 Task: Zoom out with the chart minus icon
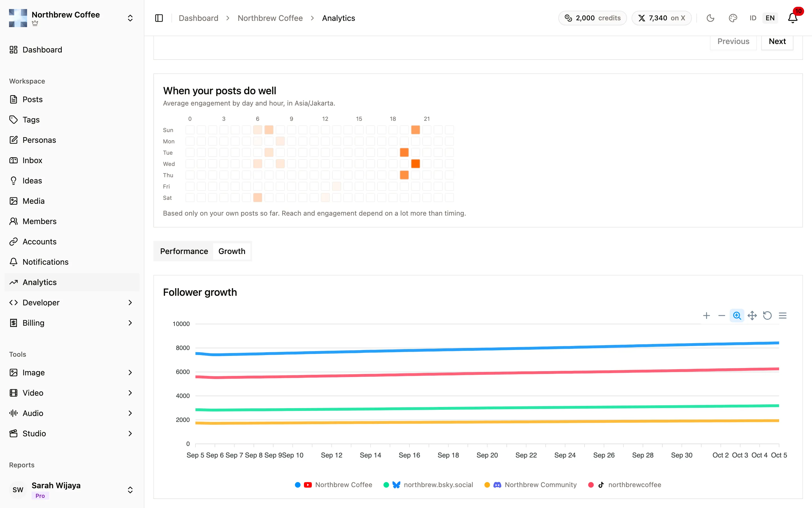click(x=721, y=316)
